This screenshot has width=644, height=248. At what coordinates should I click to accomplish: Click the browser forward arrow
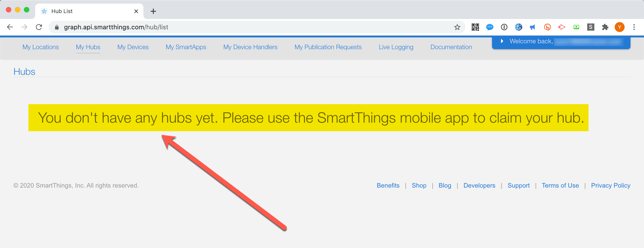[24, 27]
